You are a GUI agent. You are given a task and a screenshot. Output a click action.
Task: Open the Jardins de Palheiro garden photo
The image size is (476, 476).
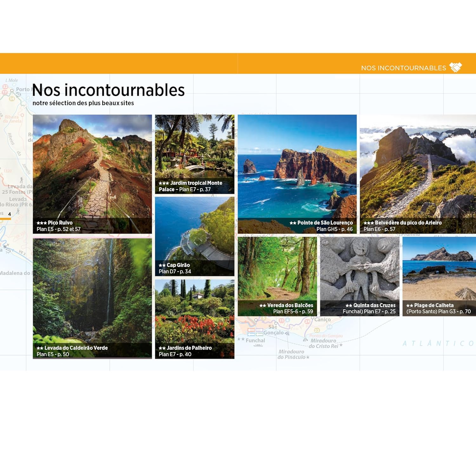(x=195, y=311)
